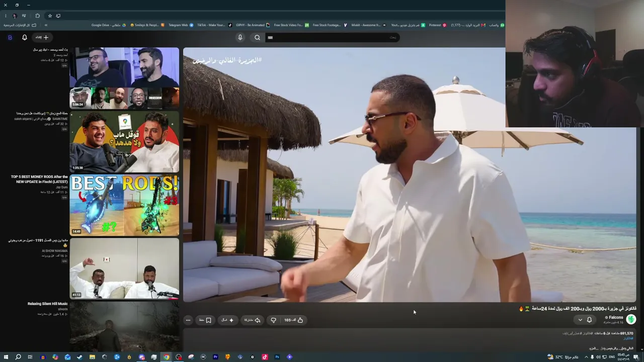Image resolution: width=644 pixels, height=362 pixels.
Task: Open the Falcons channel avatar
Action: tap(631, 319)
